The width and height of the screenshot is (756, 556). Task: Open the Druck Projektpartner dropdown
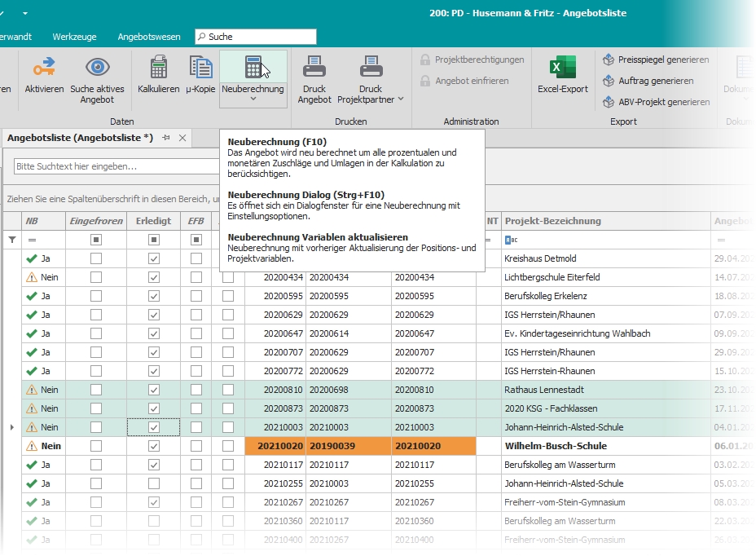coord(400,99)
